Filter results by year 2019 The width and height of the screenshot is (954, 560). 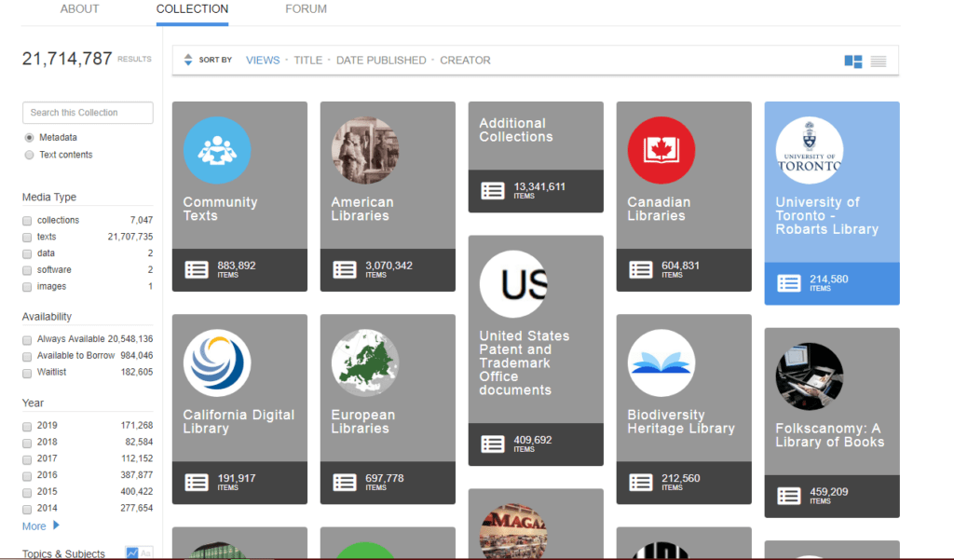(27, 426)
